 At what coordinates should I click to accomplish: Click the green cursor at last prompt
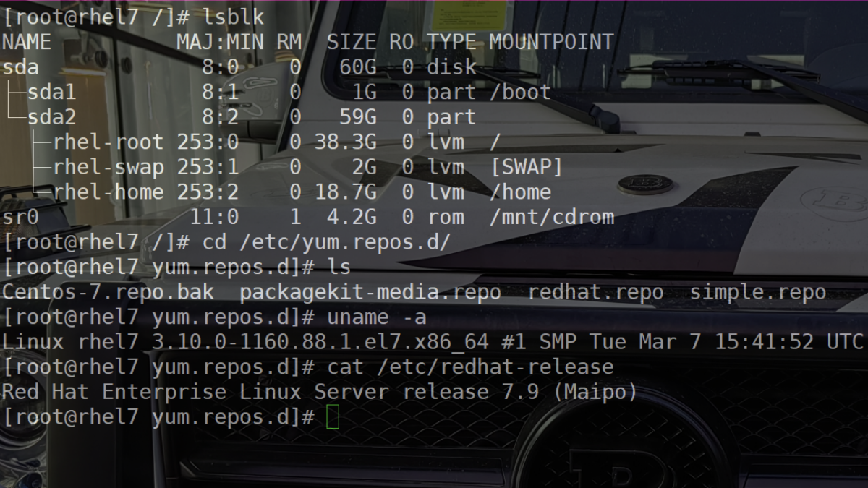333,417
